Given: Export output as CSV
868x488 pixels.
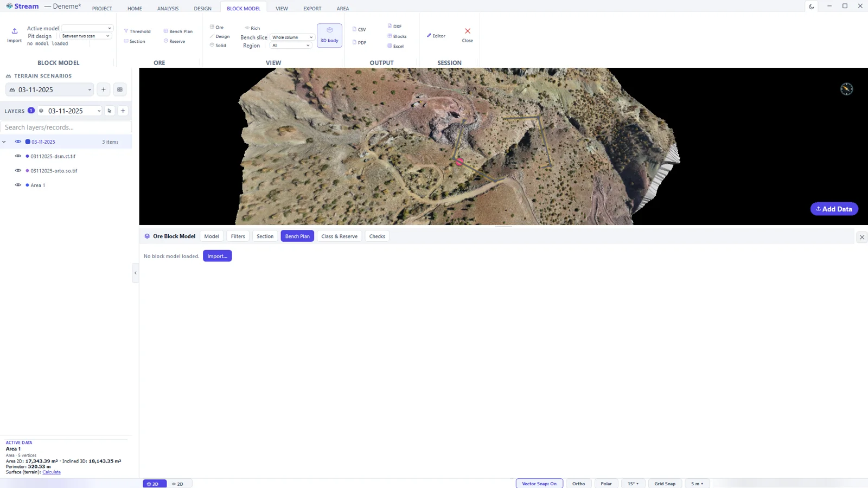Looking at the screenshot, I should pyautogui.click(x=359, y=29).
